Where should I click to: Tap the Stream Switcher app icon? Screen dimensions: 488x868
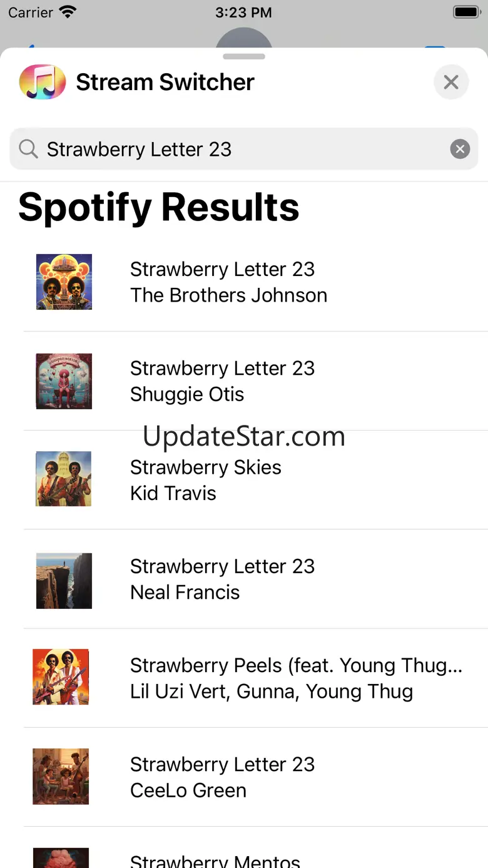[x=43, y=82]
